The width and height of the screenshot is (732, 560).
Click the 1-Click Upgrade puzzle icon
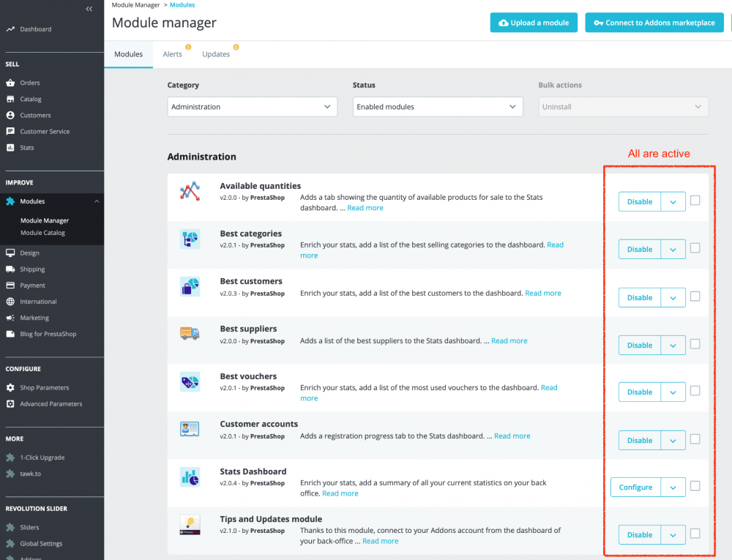(10, 458)
